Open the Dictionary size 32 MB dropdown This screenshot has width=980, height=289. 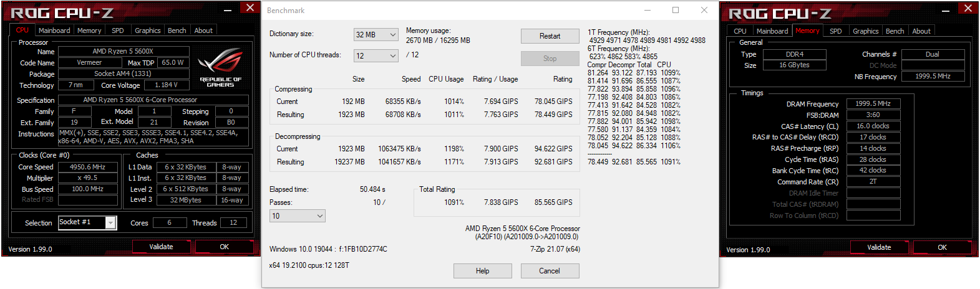click(x=376, y=35)
